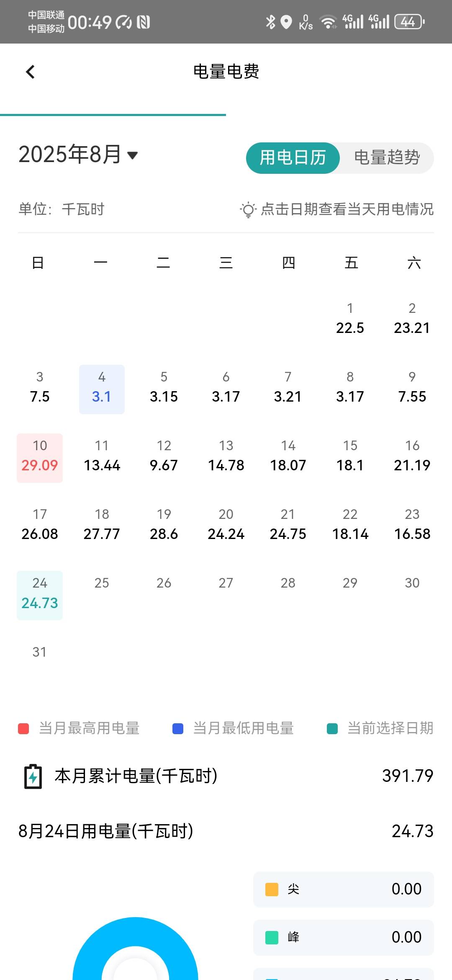Viewport: 452px width, 980px height.
Task: Tap the red 当月最高用电量 legend swatch
Action: pyautogui.click(x=23, y=729)
